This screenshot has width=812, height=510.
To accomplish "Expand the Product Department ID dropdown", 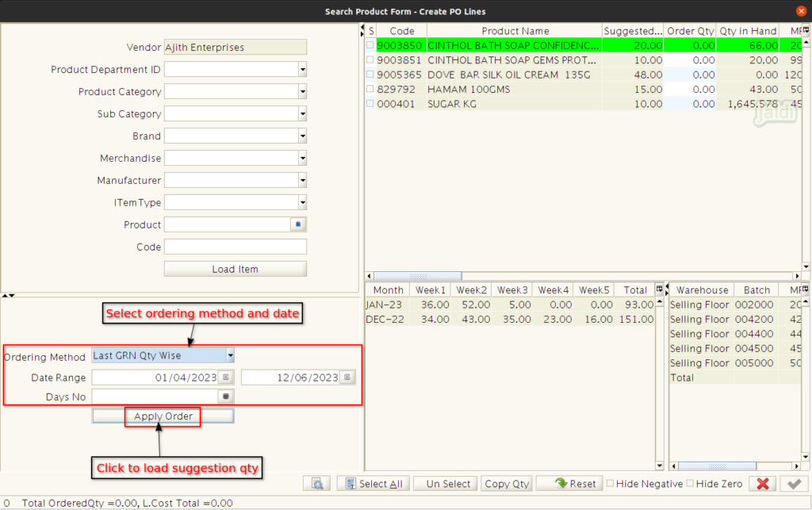I will [x=302, y=69].
